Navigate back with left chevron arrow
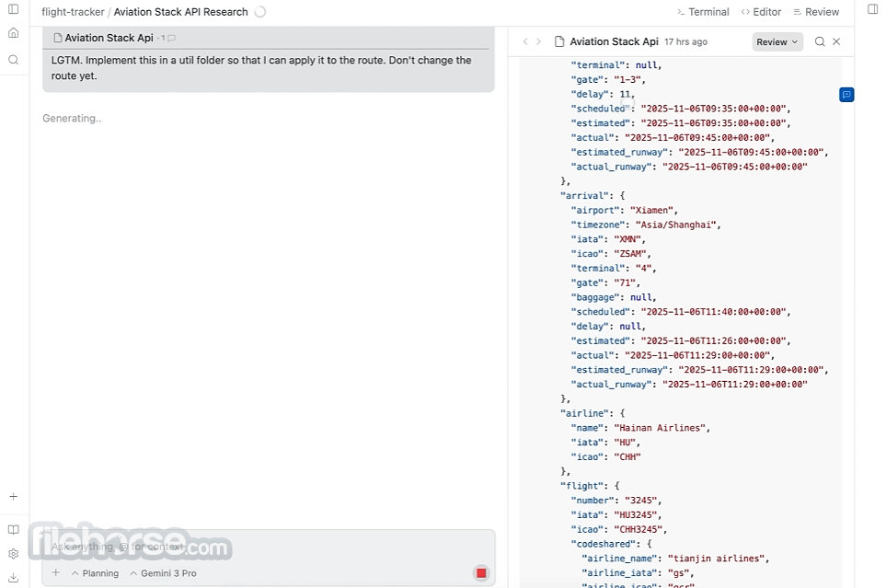886x588 pixels. (525, 41)
